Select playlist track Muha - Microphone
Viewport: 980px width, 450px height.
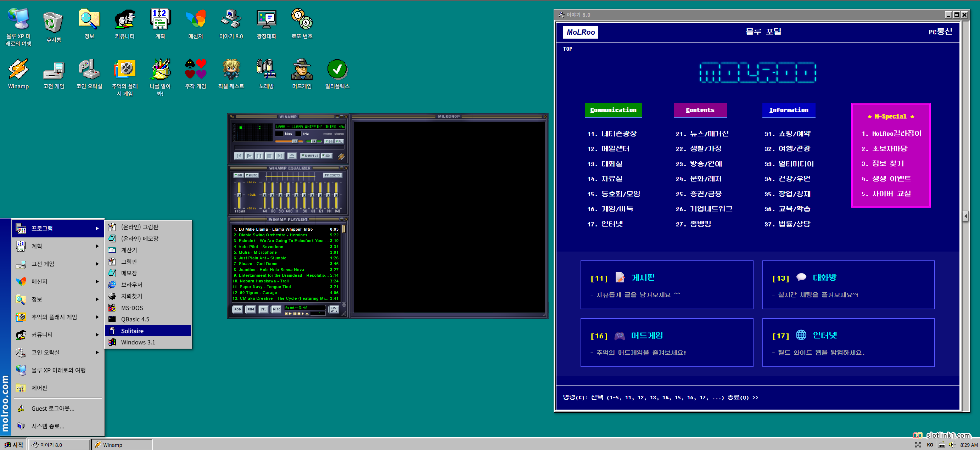(285, 252)
